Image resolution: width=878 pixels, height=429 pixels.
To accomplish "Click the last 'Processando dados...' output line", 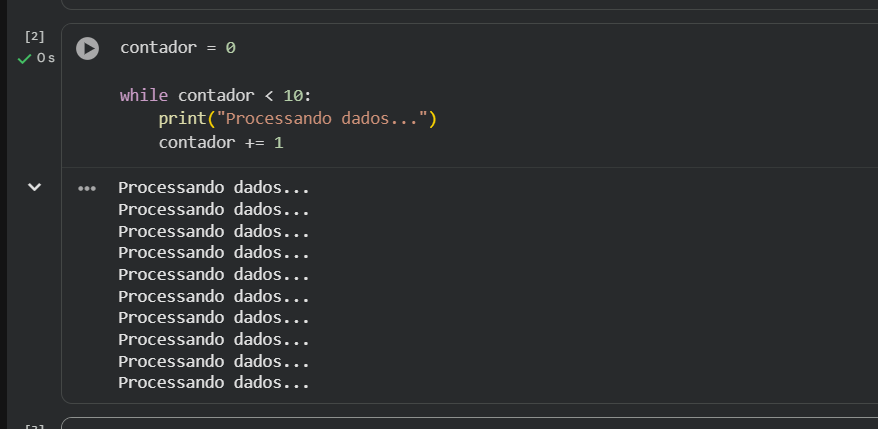I will pos(214,383).
